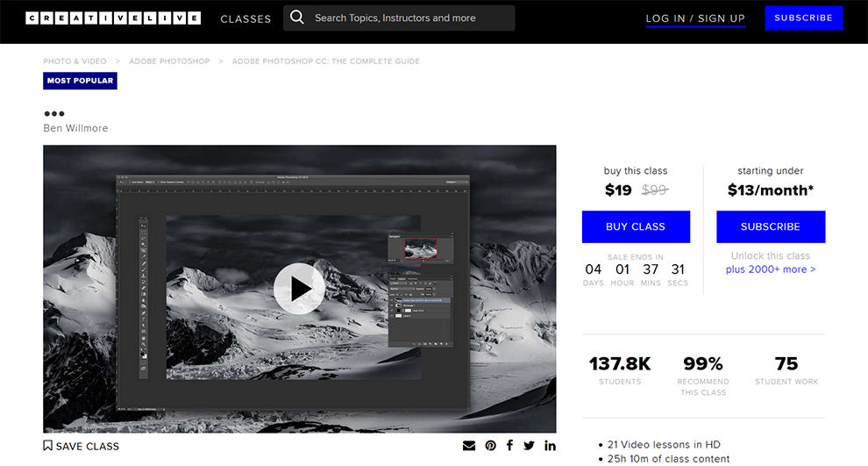Click the 99% recommend this class stat

point(703,375)
